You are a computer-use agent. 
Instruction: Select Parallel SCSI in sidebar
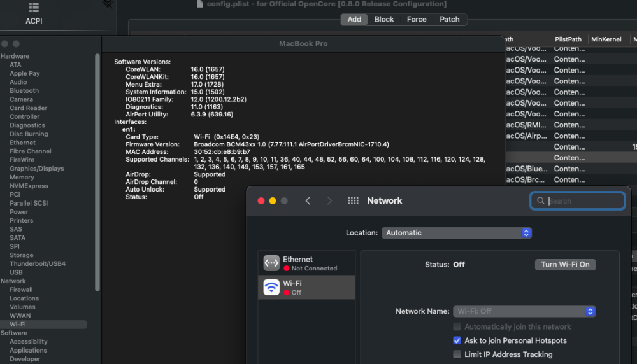click(29, 203)
